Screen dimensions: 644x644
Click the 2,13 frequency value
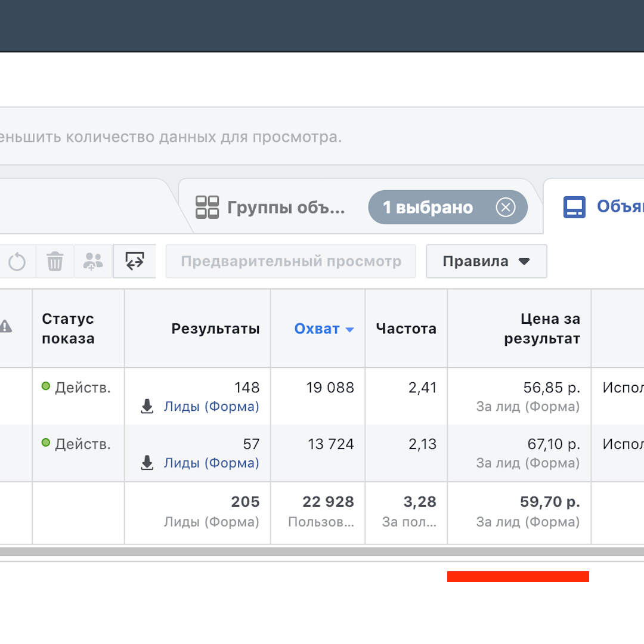point(422,444)
